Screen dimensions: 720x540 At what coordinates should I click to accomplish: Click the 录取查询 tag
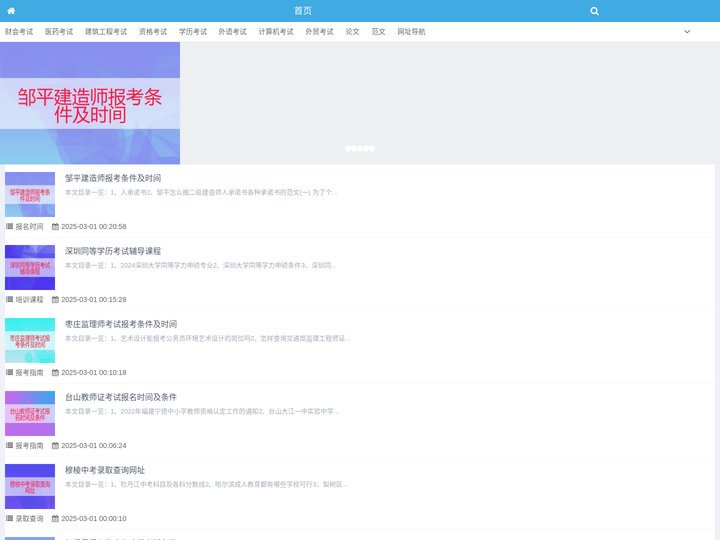pyautogui.click(x=29, y=518)
